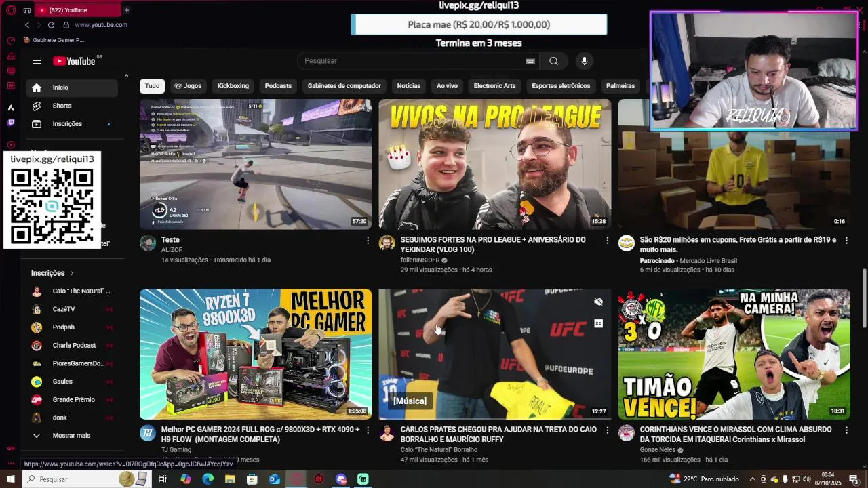This screenshot has width=868, height=488.
Task: Open the Gonze Neles channel avatar
Action: point(627,433)
